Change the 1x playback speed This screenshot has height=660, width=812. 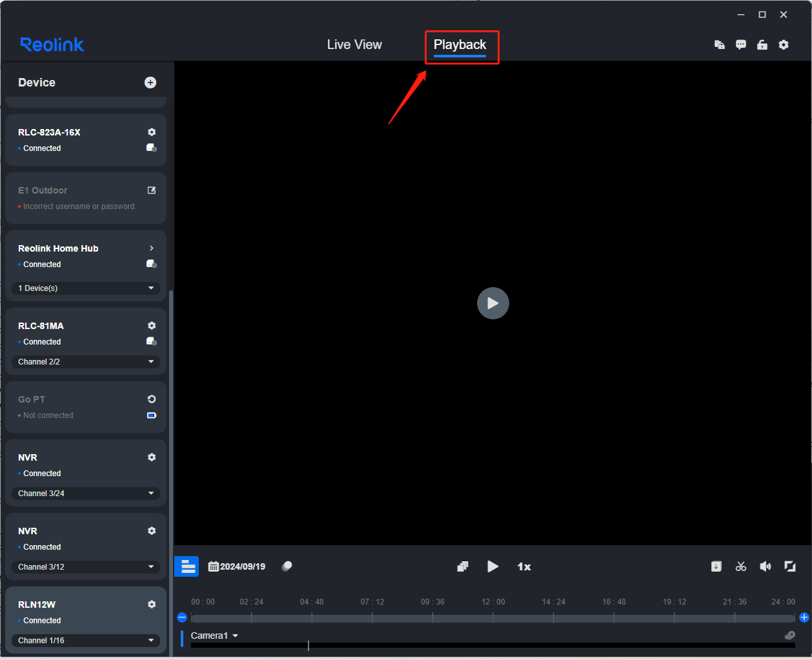524,566
